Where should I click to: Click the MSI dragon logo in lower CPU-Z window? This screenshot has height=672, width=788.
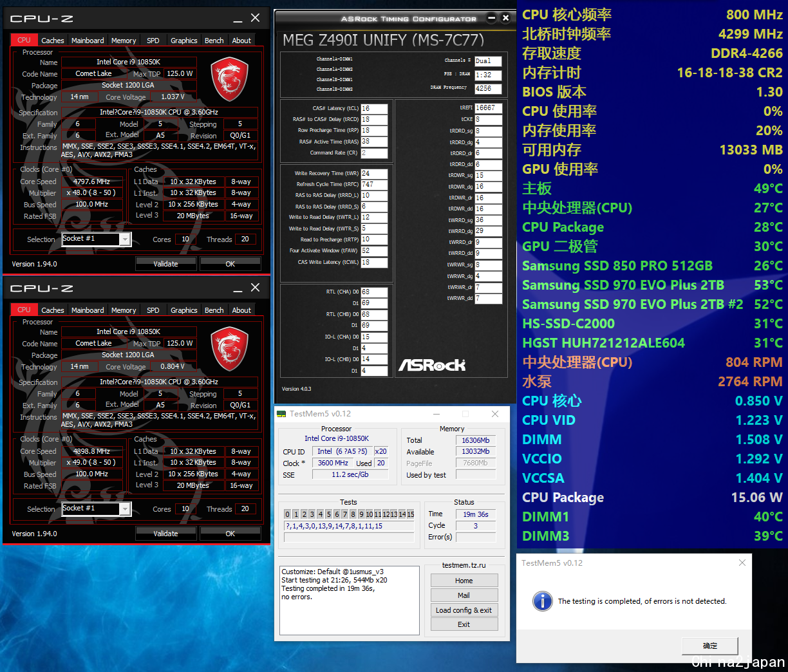(230, 349)
